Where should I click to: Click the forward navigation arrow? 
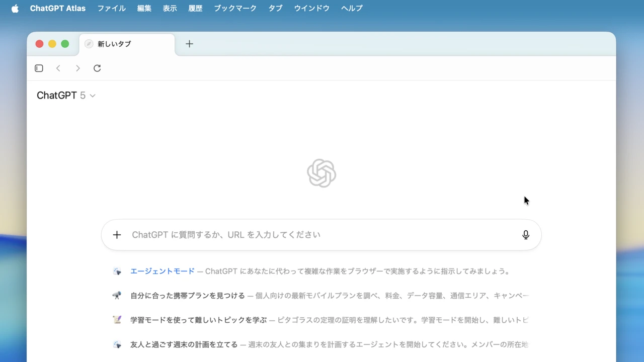point(77,68)
